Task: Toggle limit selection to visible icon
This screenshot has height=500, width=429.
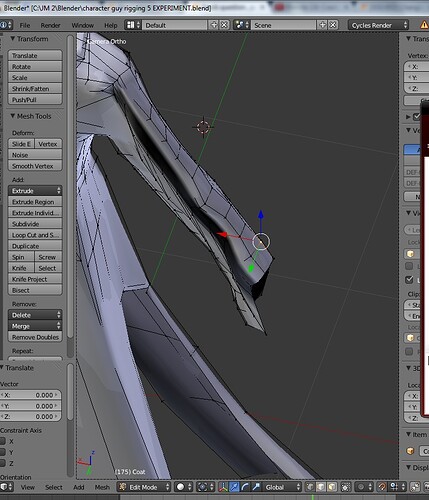Action: [x=346, y=487]
